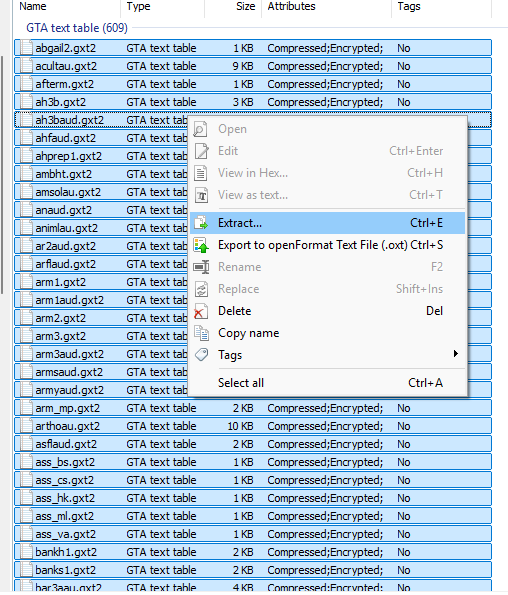Screen dimensions: 508x595
Task: Expand the Tags submenu arrow
Action: point(456,354)
